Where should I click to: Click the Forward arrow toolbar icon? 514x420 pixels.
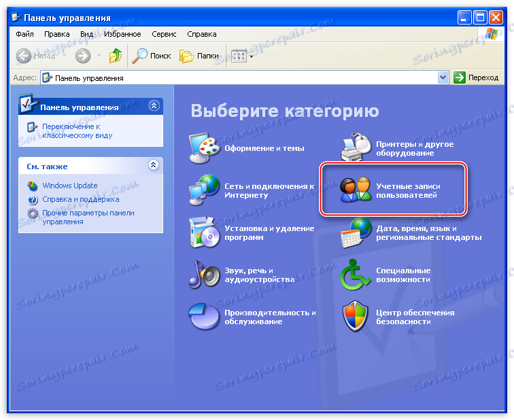pos(83,56)
